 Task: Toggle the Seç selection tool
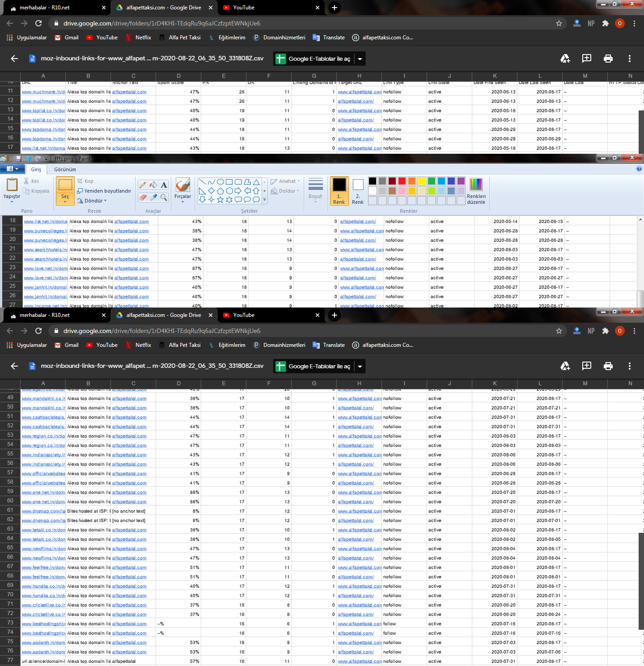(65, 191)
